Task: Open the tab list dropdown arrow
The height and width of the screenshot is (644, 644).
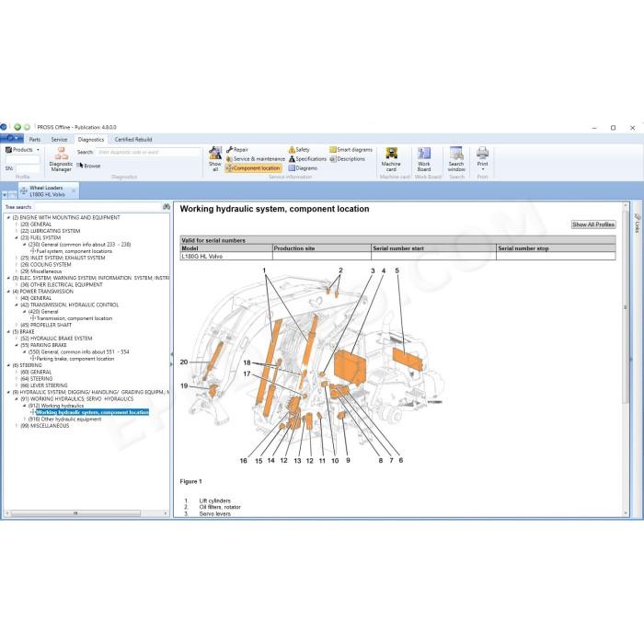Action: pyautogui.click(x=5, y=194)
